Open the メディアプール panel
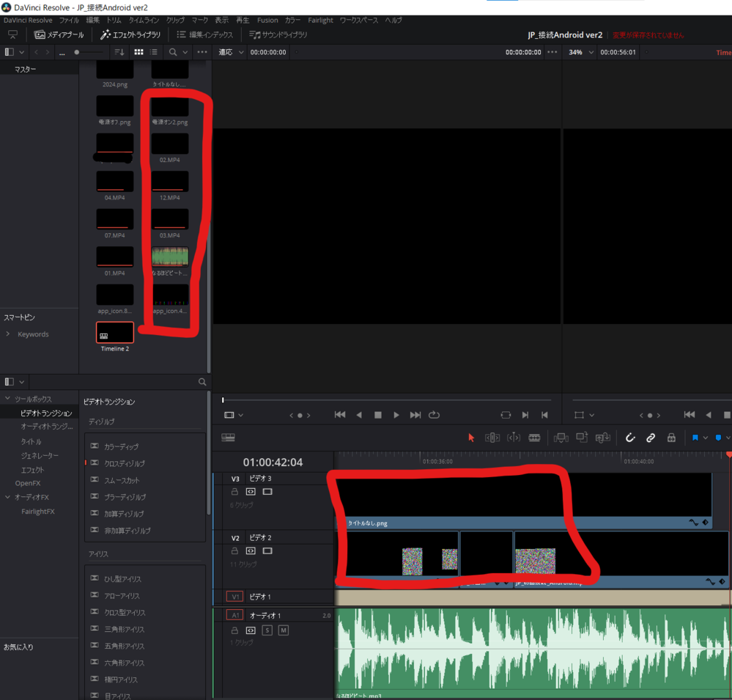732x700 pixels. click(x=59, y=34)
